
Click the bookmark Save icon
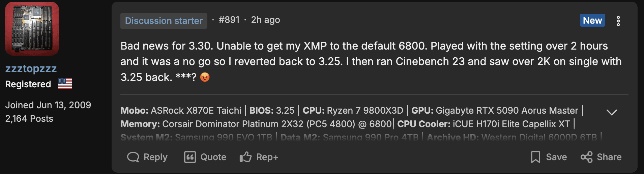(535, 157)
